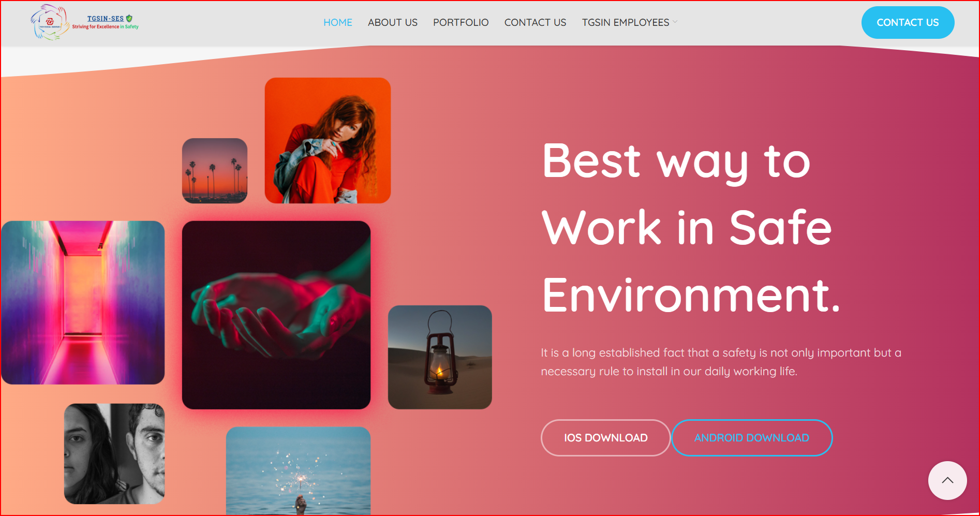Viewport: 980px width, 516px height.
Task: Open the PORTFOLIO menu item
Action: (x=461, y=22)
